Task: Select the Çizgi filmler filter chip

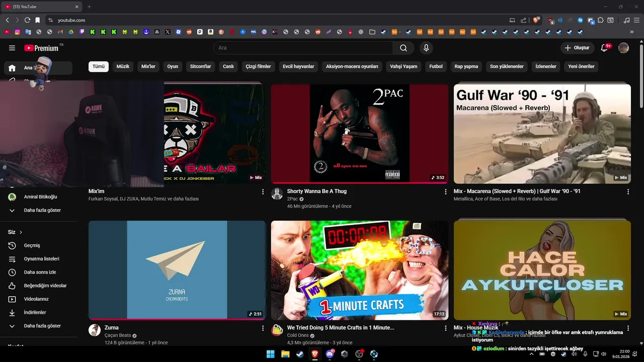Action: (258, 66)
